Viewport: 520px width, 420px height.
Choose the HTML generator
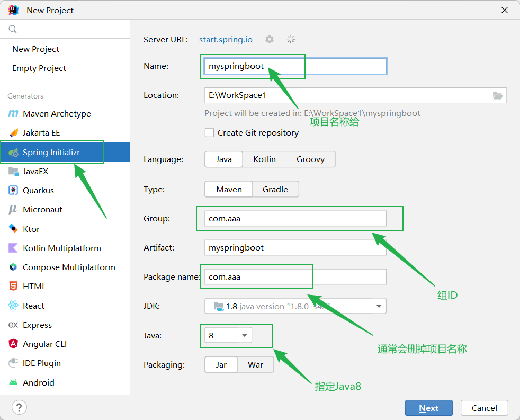click(65, 287)
